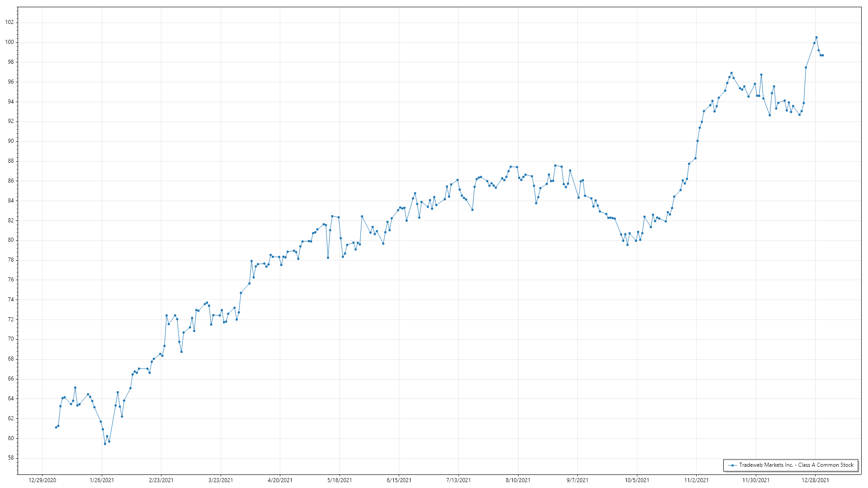868x488 pixels.
Task: Click the lowest data point below 60
Action: (105, 444)
